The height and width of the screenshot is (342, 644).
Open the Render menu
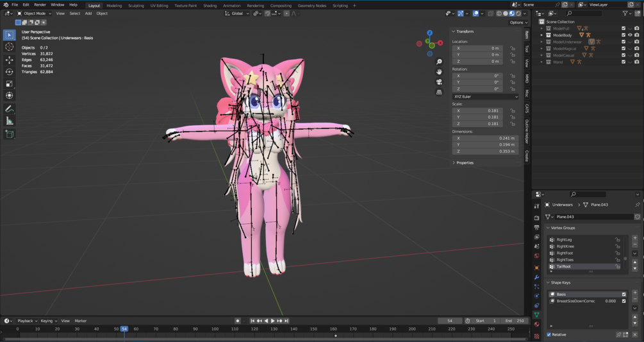(x=40, y=5)
